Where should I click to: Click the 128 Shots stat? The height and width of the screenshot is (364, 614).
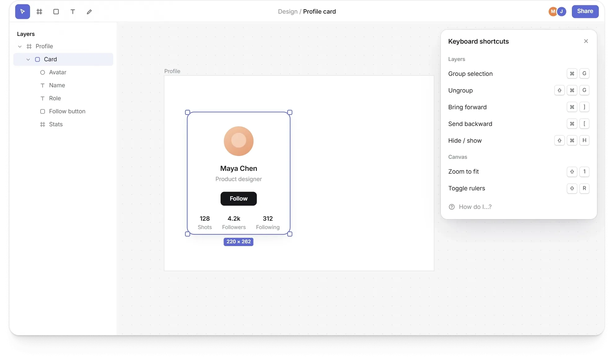pyautogui.click(x=205, y=223)
